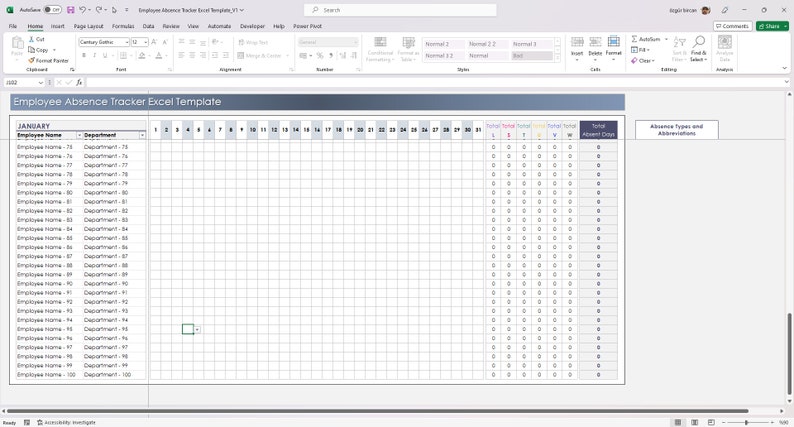Open Find & Select

(698, 49)
